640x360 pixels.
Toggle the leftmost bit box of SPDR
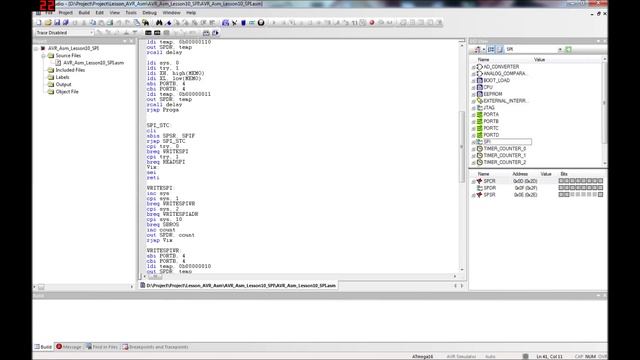561,188
